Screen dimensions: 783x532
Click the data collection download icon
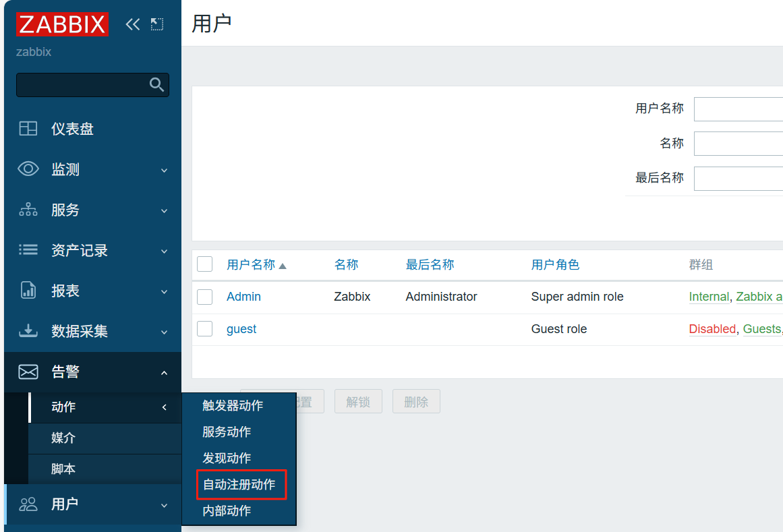tap(28, 331)
